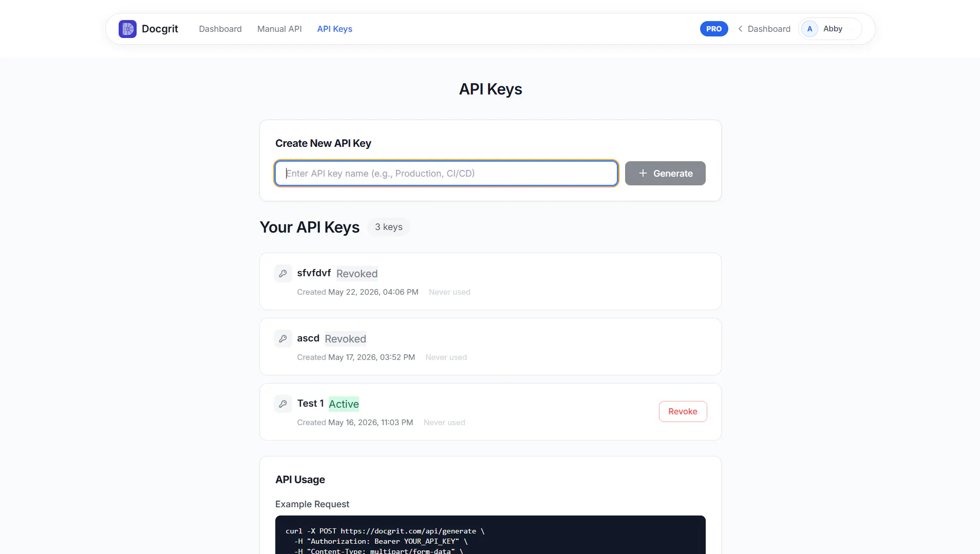The image size is (980, 554).
Task: Click 'Never used' on the sfvfdvf row
Action: click(x=449, y=292)
